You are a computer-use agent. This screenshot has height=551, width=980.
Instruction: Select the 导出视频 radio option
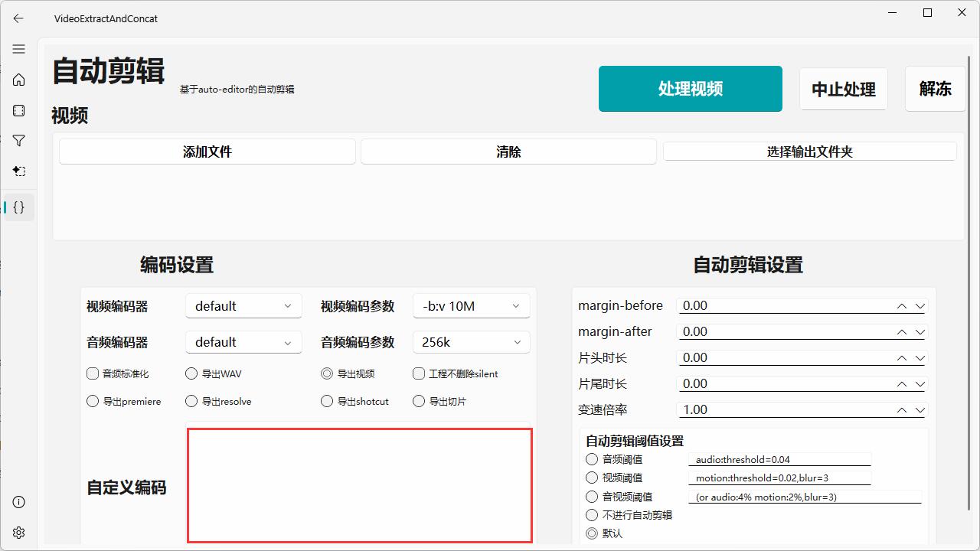point(327,373)
